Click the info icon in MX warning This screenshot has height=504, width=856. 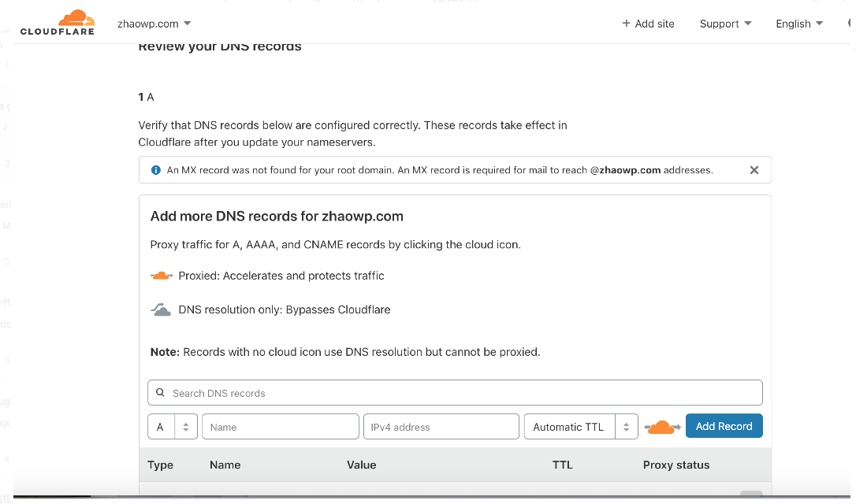[155, 170]
